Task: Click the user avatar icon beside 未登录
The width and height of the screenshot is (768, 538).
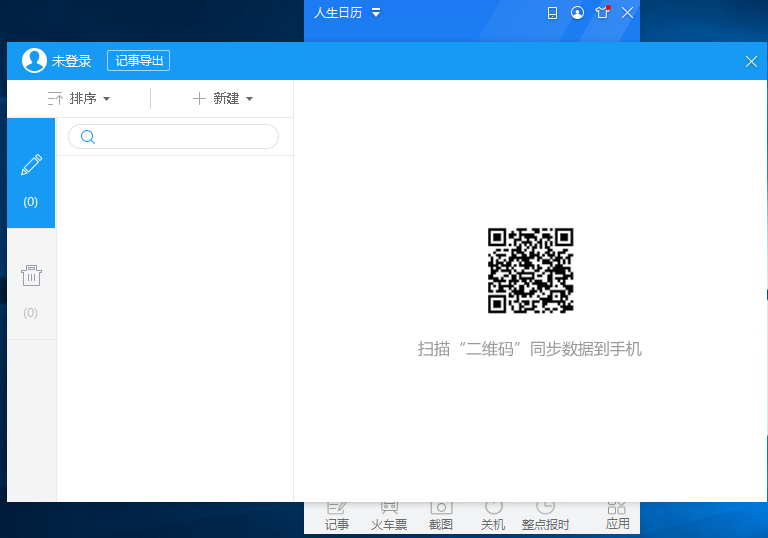Action: 34,61
